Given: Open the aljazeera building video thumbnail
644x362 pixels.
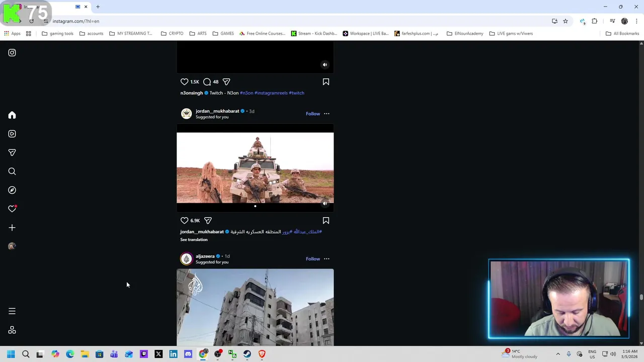Looking at the screenshot, I should (x=255, y=307).
